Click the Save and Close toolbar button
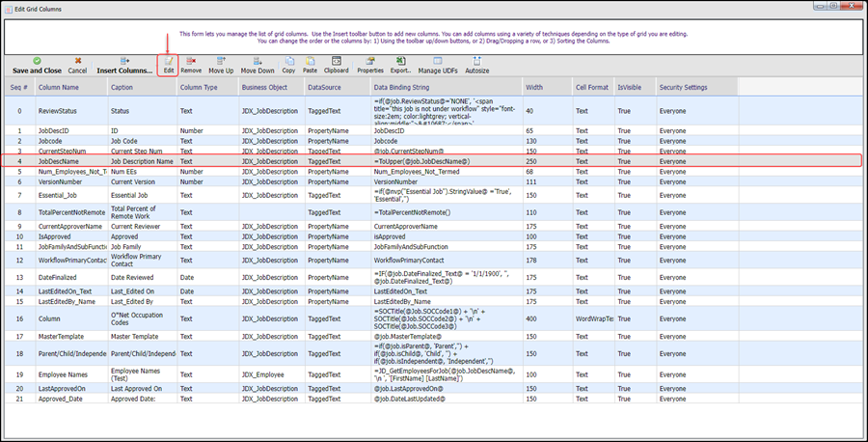The height and width of the screenshot is (442, 868). (x=37, y=66)
